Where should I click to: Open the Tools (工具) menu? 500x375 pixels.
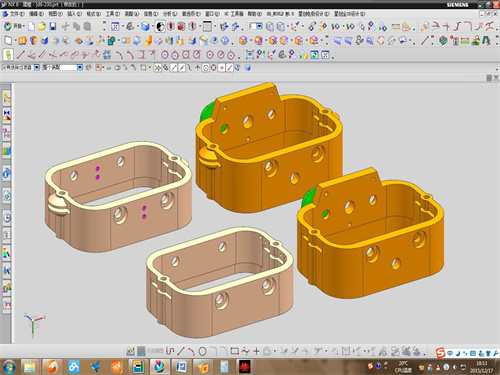tap(112, 14)
